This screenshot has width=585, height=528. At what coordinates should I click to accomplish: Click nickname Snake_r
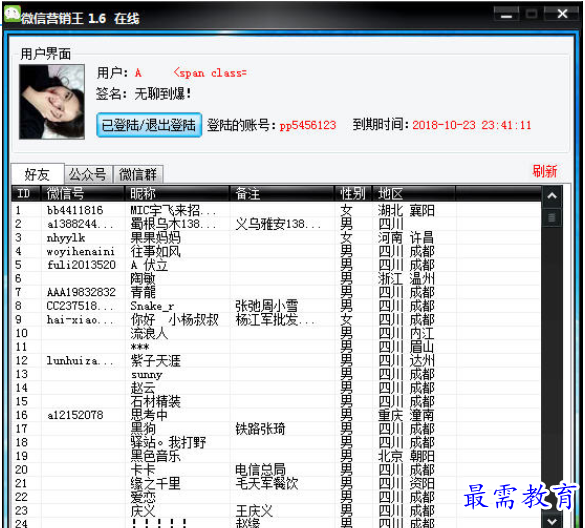pos(152,306)
